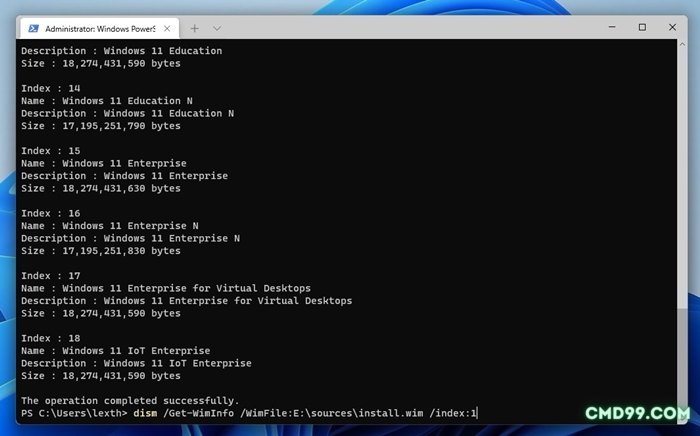Click 'Description : Windows 11 IoT Enterprise'
The width and height of the screenshot is (700, 436).
point(136,363)
